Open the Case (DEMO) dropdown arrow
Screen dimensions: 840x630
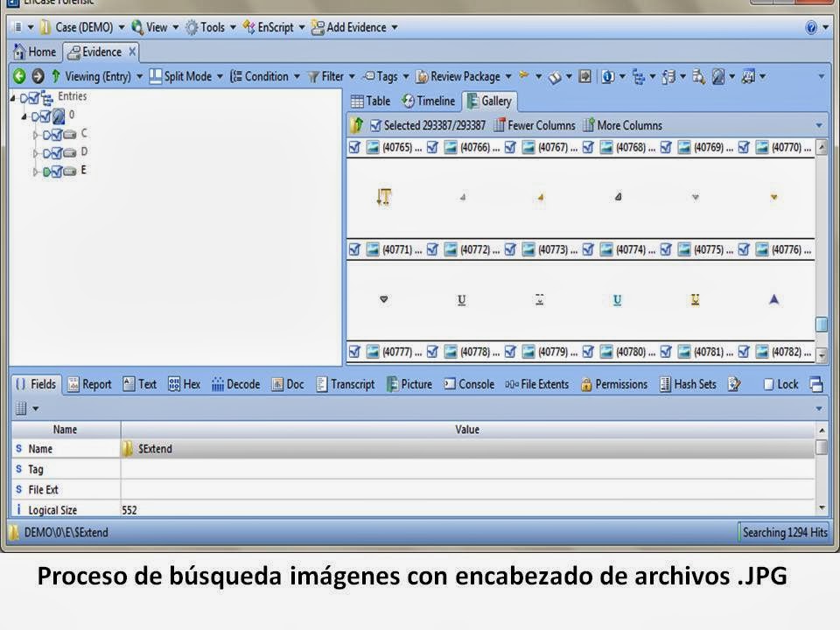(x=122, y=27)
